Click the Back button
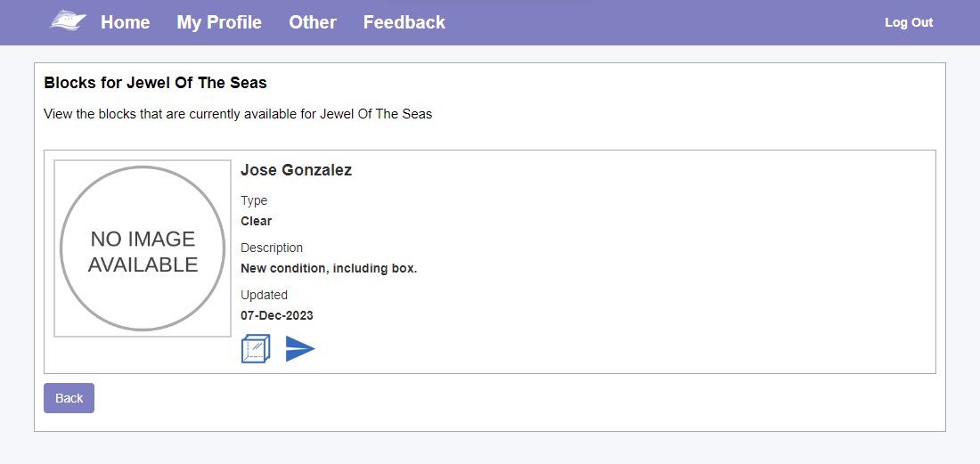Viewport: 980px width, 464px height. (x=69, y=398)
